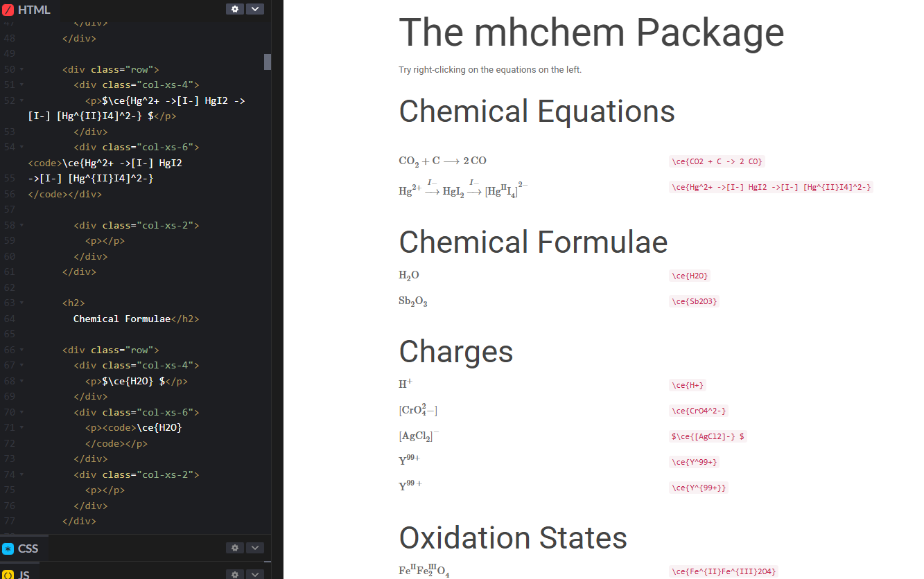Click the red HTML panel icon

click(x=8, y=9)
